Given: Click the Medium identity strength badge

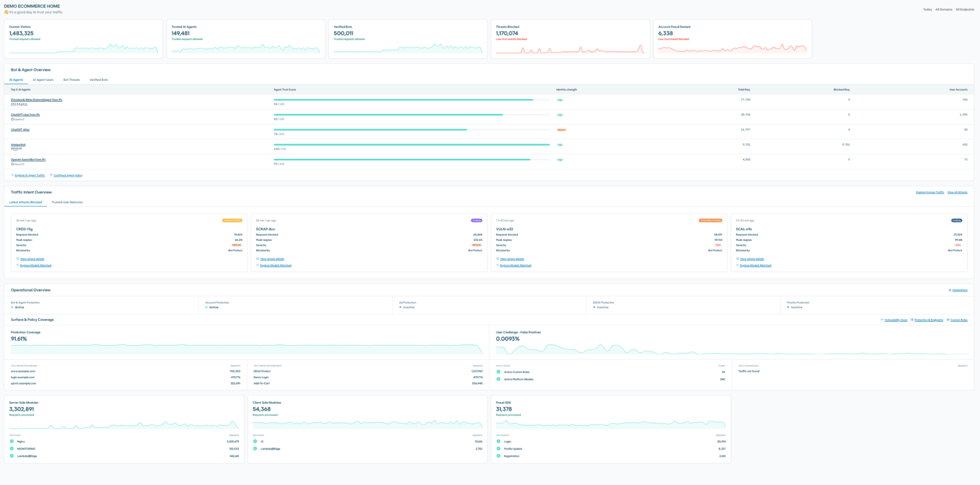Looking at the screenshot, I should click(561, 130).
